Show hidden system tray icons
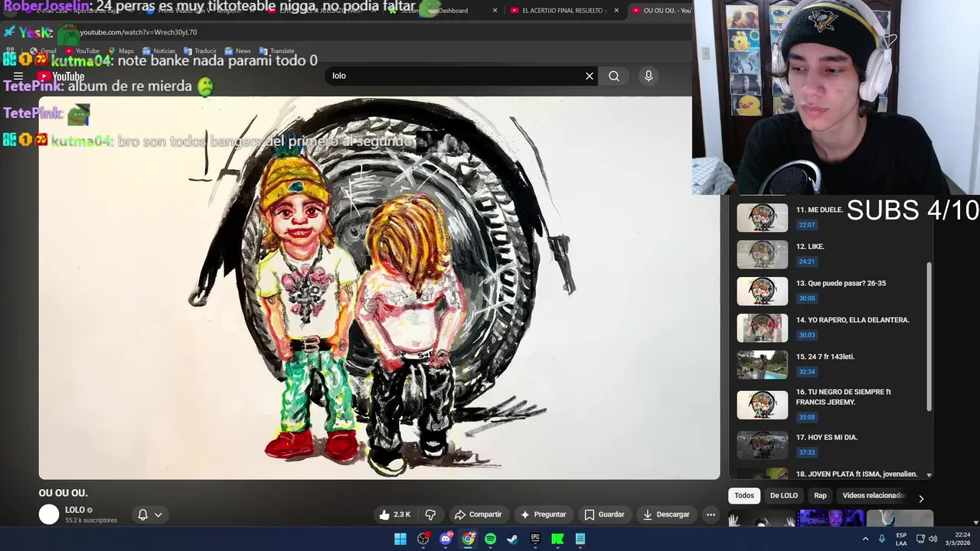Image resolution: width=980 pixels, height=551 pixels. click(866, 539)
